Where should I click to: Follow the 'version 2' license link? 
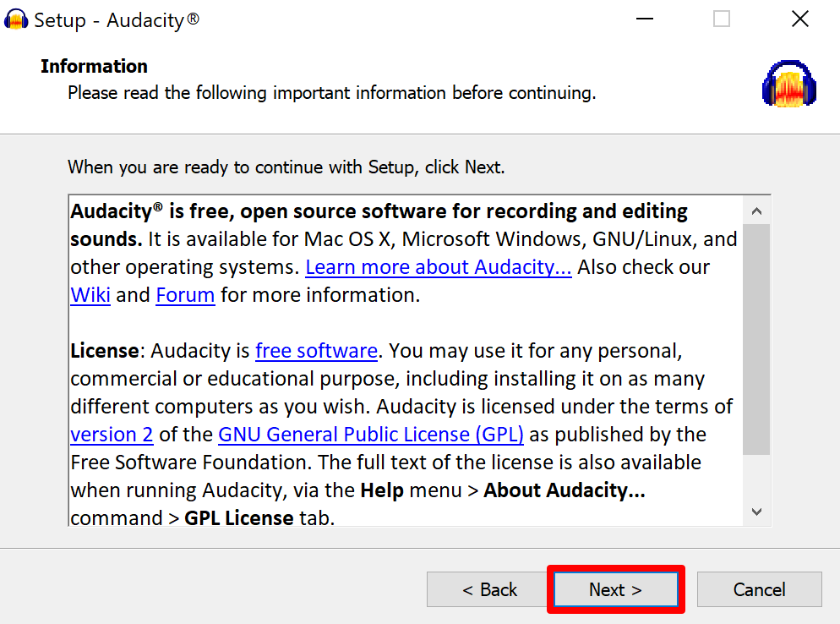point(112,435)
